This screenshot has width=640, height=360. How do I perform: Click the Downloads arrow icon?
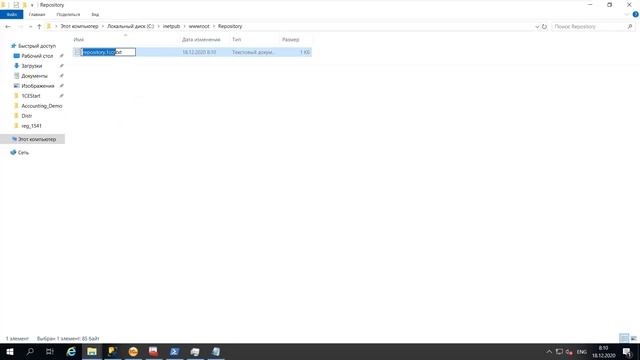pyautogui.click(x=16, y=66)
